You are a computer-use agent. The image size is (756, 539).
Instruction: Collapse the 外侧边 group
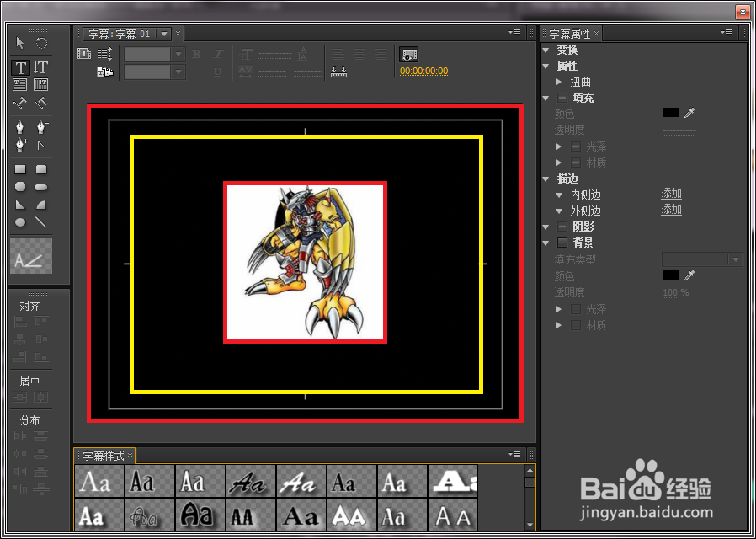coord(559,211)
